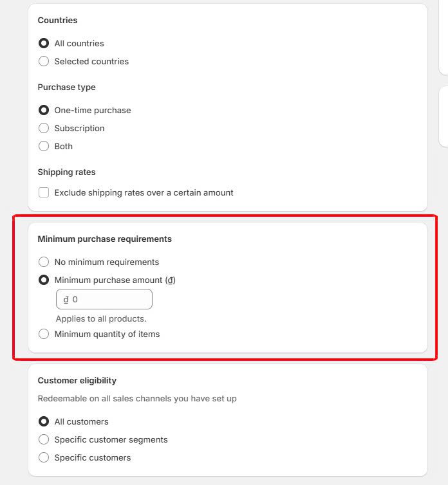
Task: Select Minimum quantity of items
Action: point(44,334)
